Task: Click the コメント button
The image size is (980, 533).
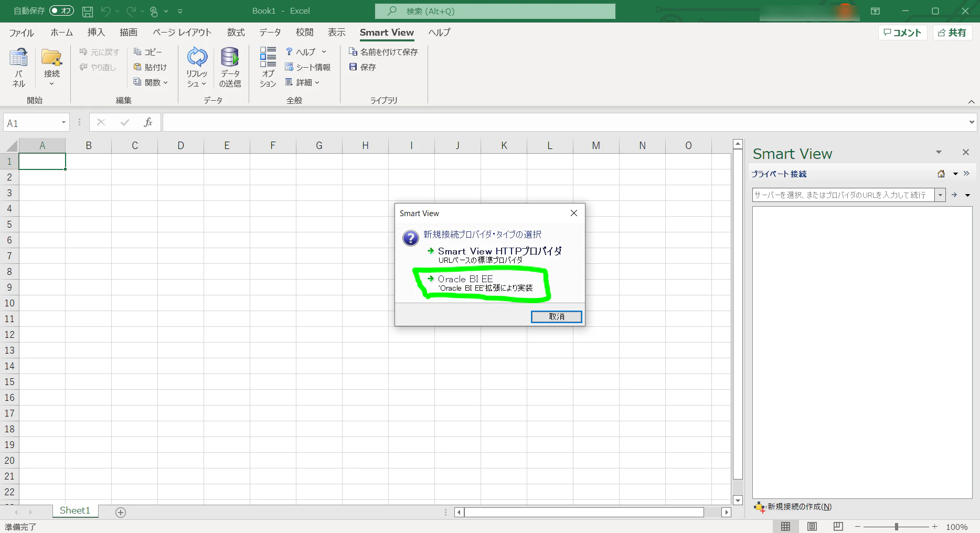Action: tap(903, 33)
